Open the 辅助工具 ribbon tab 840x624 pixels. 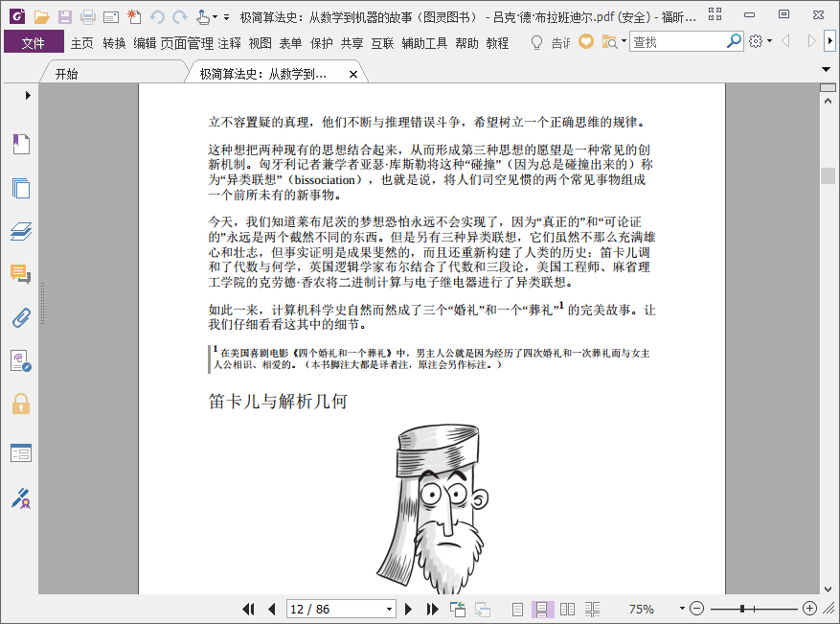(x=425, y=43)
